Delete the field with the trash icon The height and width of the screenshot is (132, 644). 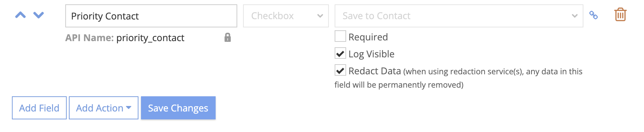620,15
